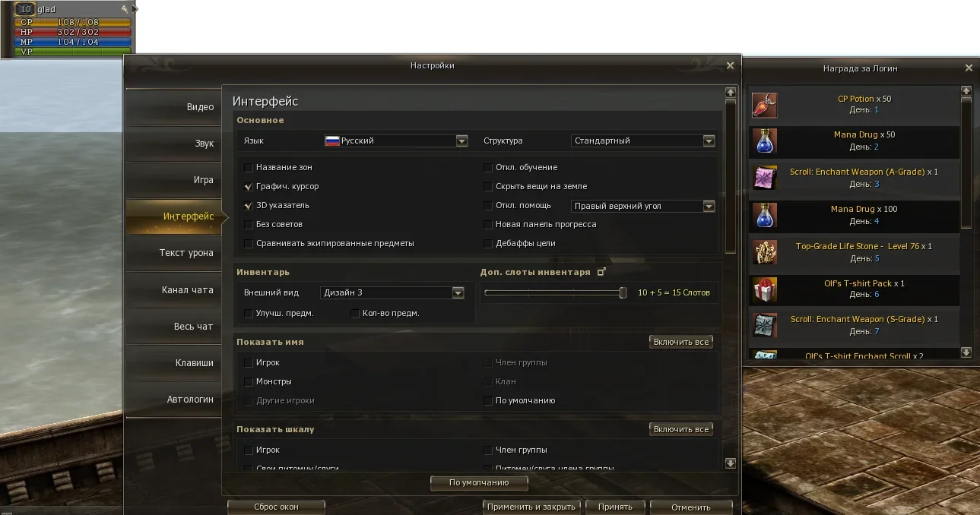Viewport: 980px width, 515px height.
Task: Switch to the Видео settings tab
Action: tap(173, 107)
